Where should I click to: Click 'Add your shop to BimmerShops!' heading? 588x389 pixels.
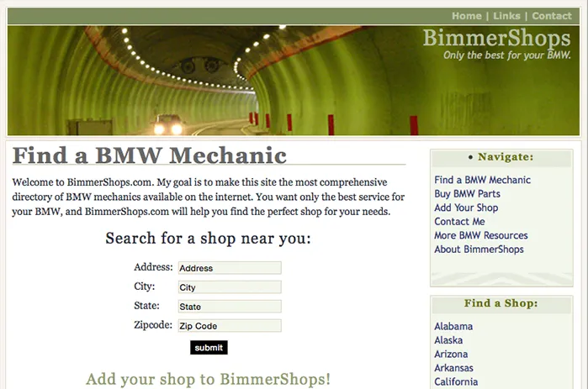pyautogui.click(x=208, y=379)
